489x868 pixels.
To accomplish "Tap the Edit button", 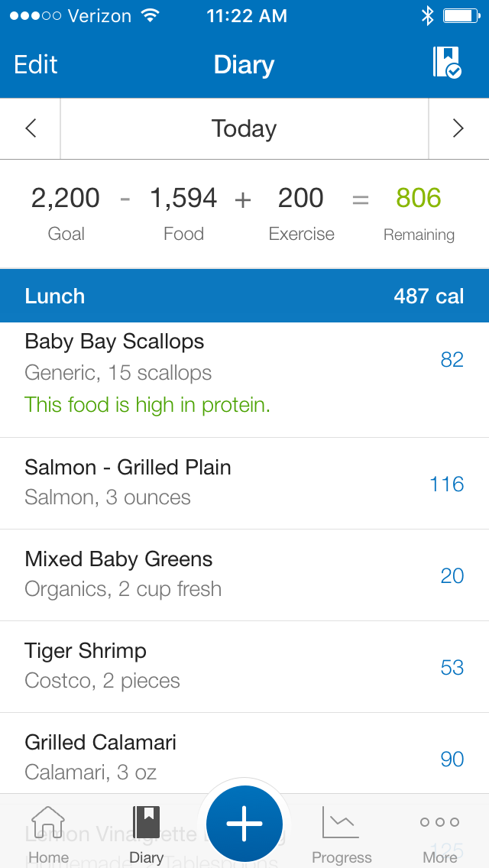I will [x=36, y=65].
